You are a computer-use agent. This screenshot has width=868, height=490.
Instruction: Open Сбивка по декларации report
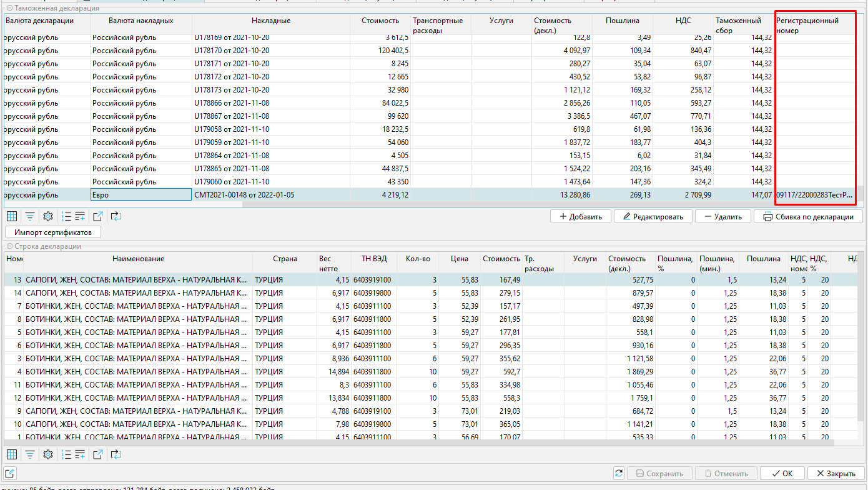(808, 217)
